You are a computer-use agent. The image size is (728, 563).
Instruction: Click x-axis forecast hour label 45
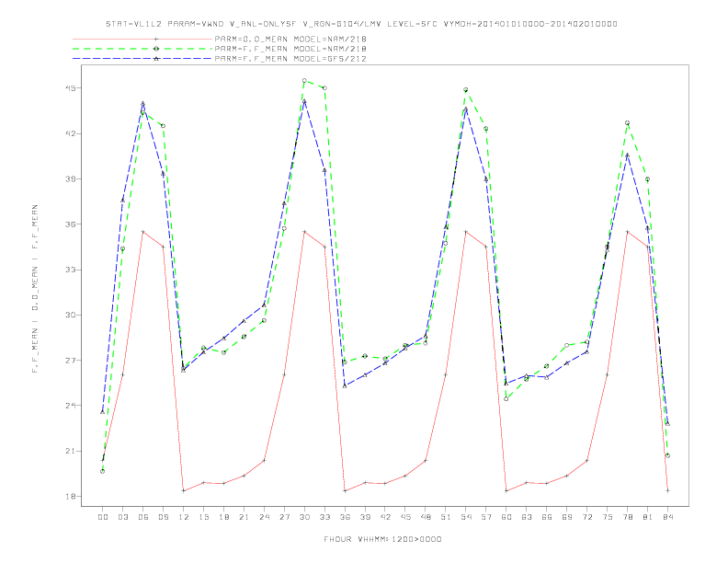point(405,517)
